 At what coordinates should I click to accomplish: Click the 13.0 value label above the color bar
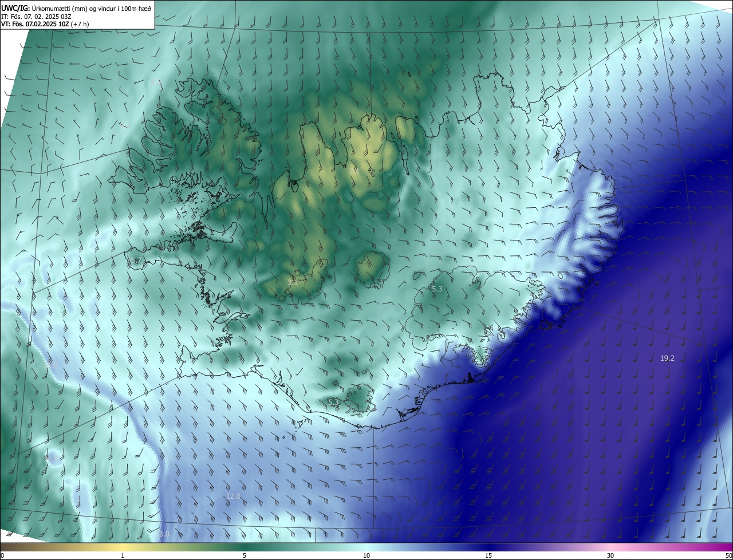pyautogui.click(x=162, y=534)
